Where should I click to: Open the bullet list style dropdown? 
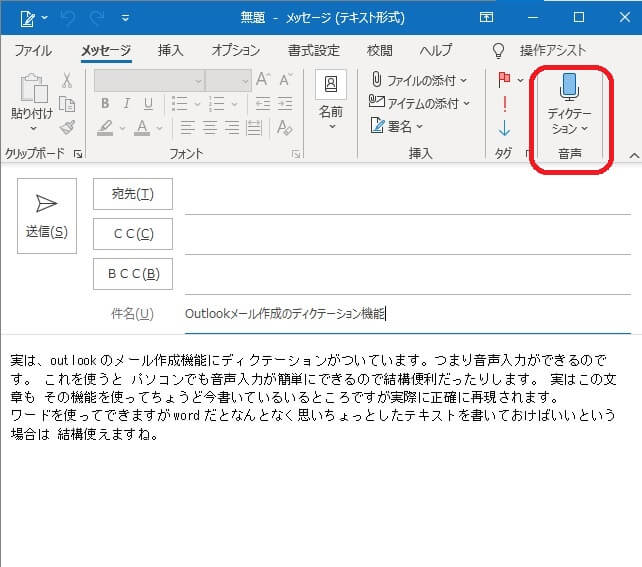197,104
